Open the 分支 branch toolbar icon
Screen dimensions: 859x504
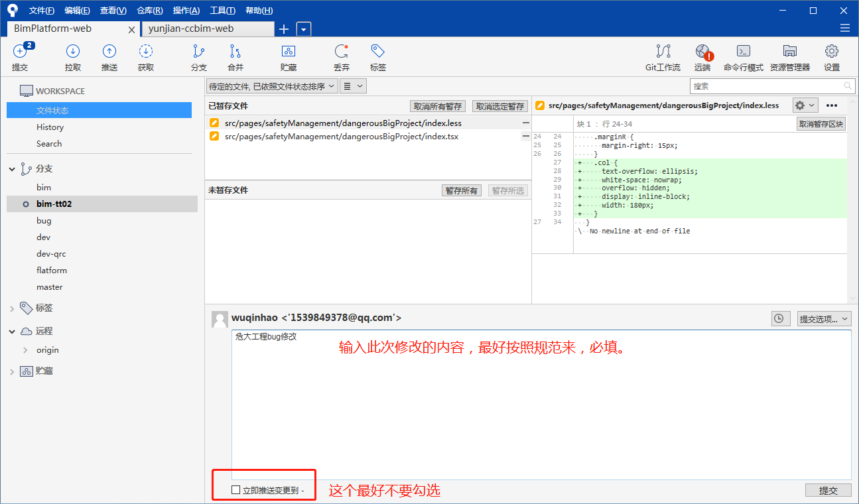pos(198,51)
